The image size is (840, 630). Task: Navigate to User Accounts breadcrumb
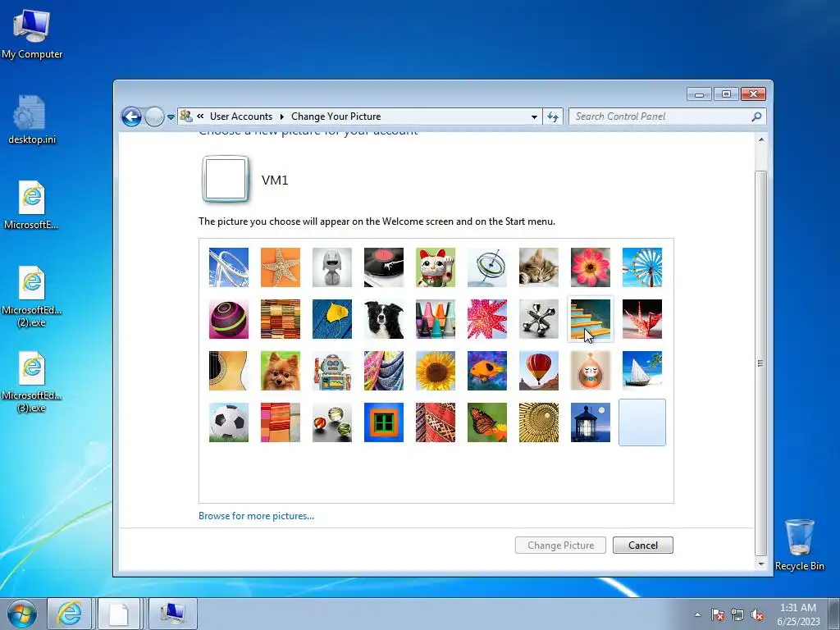(x=241, y=116)
